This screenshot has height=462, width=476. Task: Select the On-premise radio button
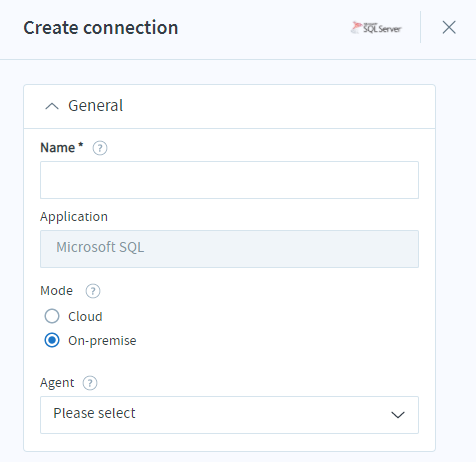coord(52,340)
